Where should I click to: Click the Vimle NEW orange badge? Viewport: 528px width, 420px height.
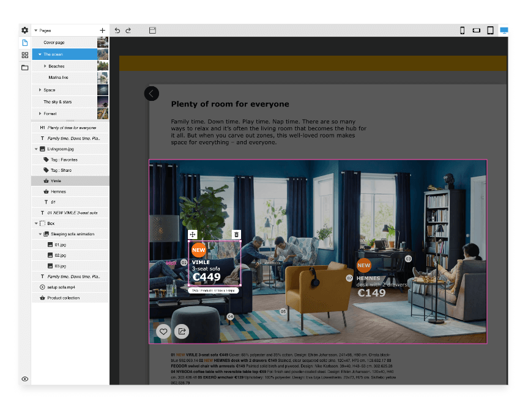[x=199, y=250]
